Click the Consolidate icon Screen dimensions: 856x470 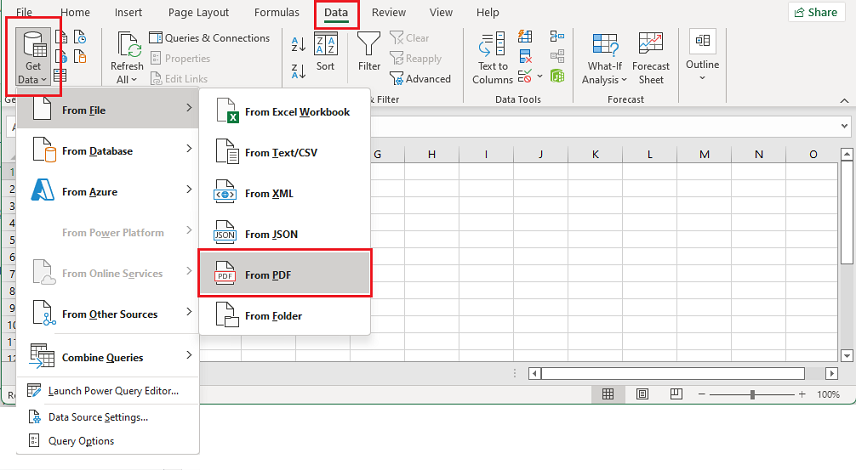[557, 37]
